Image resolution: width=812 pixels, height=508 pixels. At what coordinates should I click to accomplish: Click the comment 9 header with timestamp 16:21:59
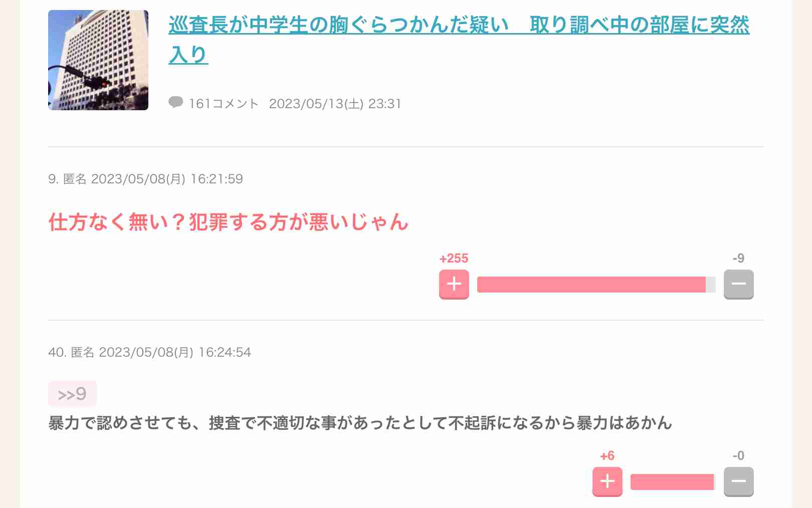pyautogui.click(x=145, y=179)
